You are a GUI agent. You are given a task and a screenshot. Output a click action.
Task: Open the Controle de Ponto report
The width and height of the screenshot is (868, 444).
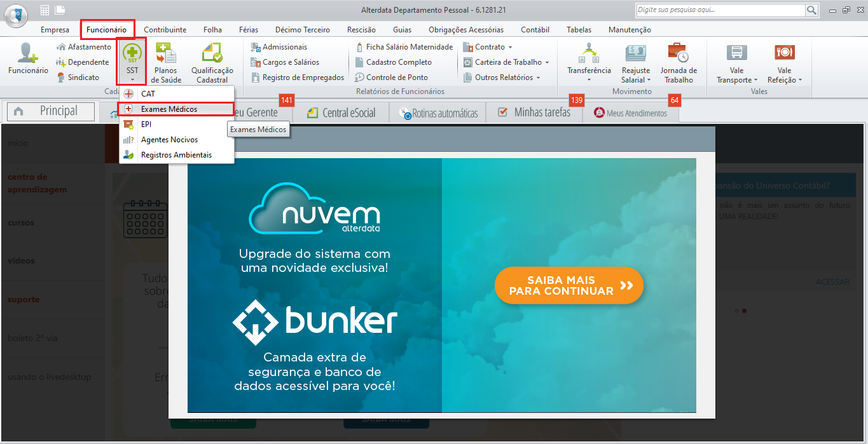point(391,77)
